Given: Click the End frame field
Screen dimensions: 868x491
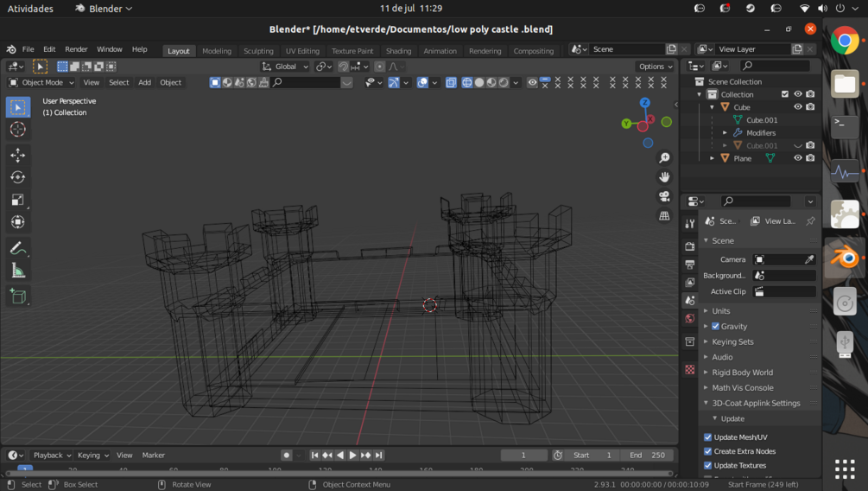Looking at the screenshot, I should point(647,455).
